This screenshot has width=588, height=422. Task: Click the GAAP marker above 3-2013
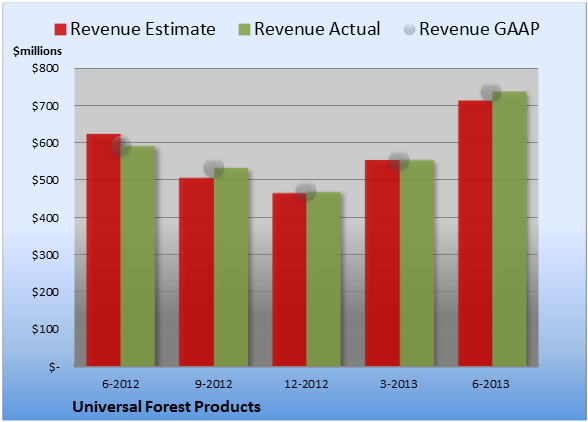tap(399, 160)
